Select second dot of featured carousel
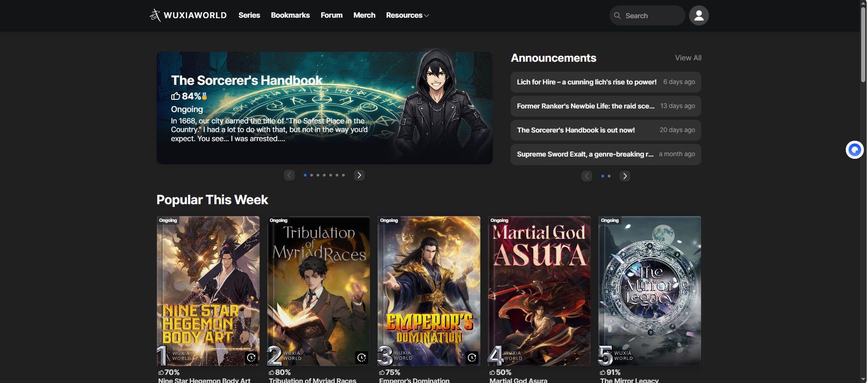 point(312,175)
